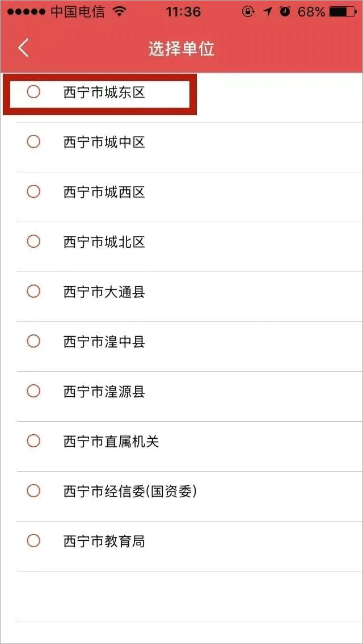Tap the 西宁市经信委(国资委) entry text
The width and height of the screenshot is (363, 644).
[x=130, y=491]
